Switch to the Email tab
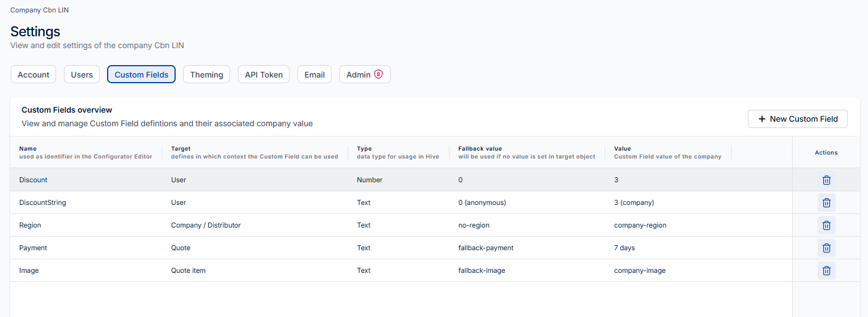Screen dimensions: 868x317 point(314,75)
